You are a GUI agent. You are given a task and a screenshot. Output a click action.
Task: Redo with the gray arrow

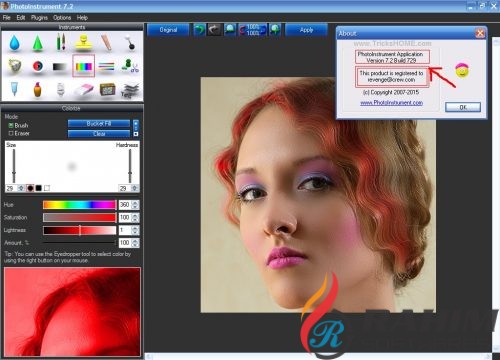tap(214, 30)
